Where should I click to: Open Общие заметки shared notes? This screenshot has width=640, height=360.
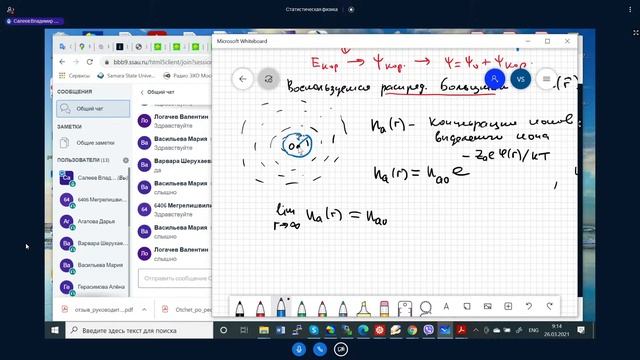pyautogui.click(x=93, y=143)
